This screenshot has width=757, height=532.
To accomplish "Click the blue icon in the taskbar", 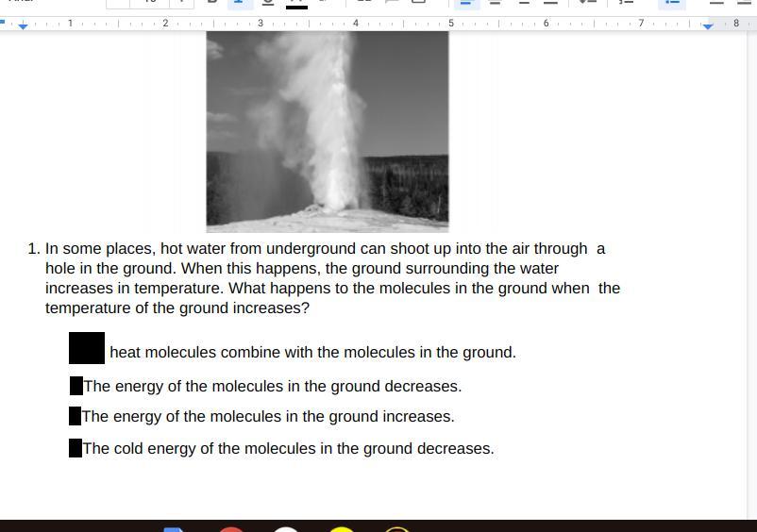I will 174,529.
